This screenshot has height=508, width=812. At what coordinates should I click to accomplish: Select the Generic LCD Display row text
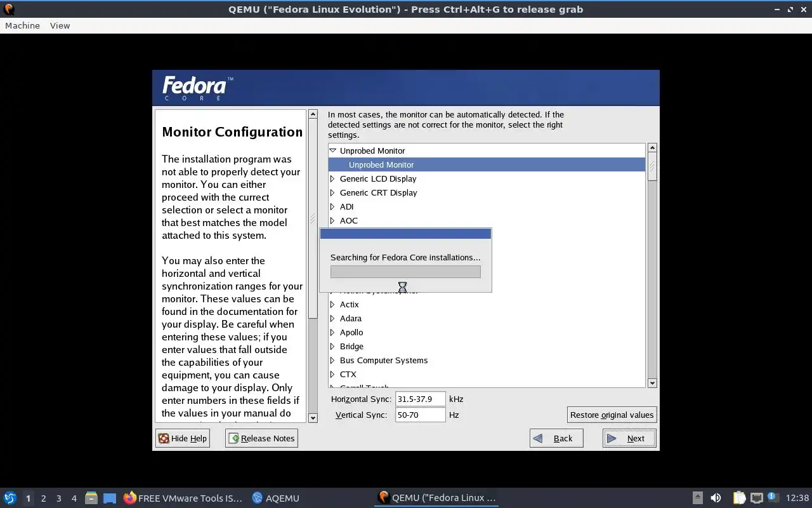[x=378, y=178]
